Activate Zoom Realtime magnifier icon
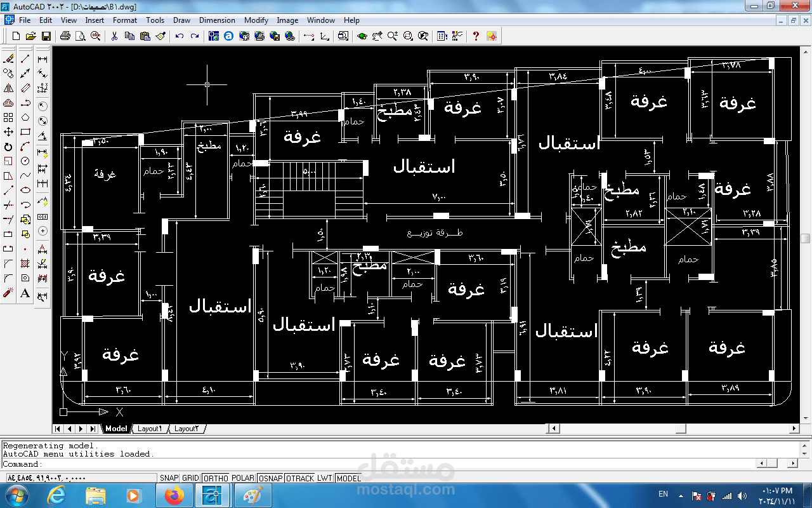 tap(393, 36)
